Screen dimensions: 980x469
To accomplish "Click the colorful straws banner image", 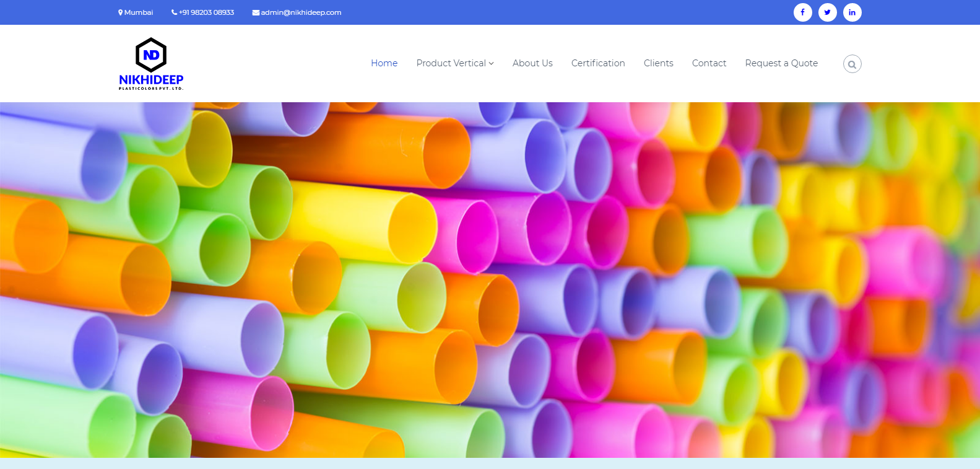I will (x=490, y=279).
